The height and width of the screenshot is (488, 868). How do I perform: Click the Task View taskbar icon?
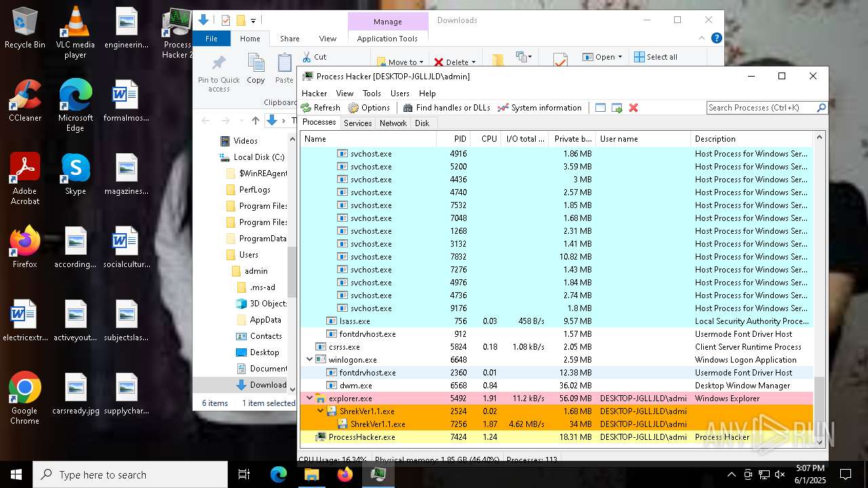pyautogui.click(x=244, y=474)
